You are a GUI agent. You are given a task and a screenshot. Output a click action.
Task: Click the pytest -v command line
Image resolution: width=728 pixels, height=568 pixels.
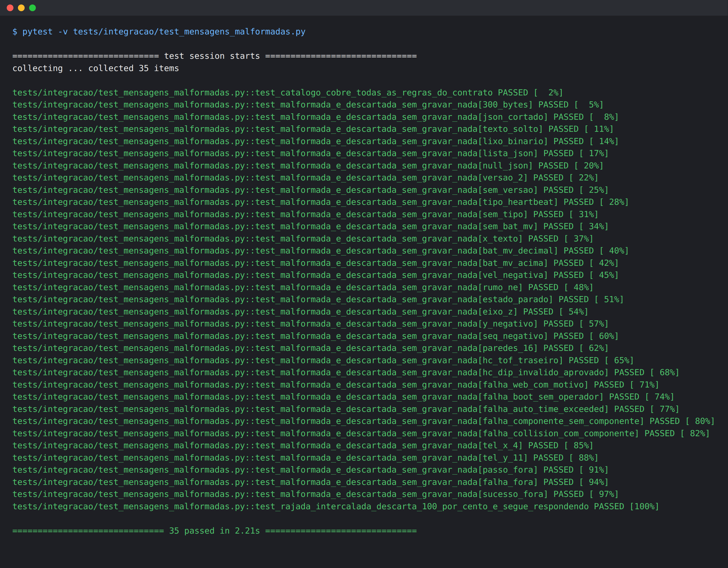pyautogui.click(x=159, y=32)
